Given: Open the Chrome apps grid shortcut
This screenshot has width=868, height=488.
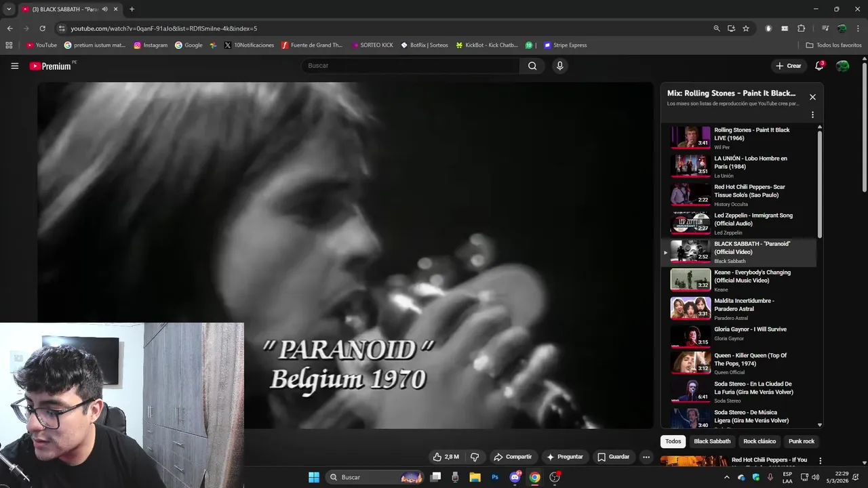Looking at the screenshot, I should pos(9,45).
